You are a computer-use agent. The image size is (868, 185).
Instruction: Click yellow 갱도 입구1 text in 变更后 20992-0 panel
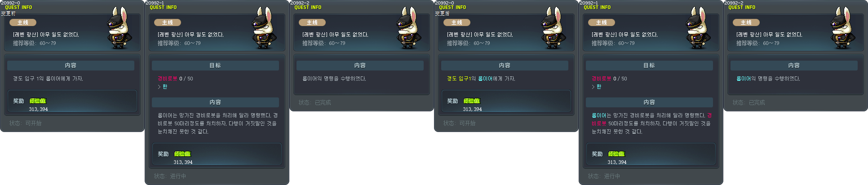458,79
